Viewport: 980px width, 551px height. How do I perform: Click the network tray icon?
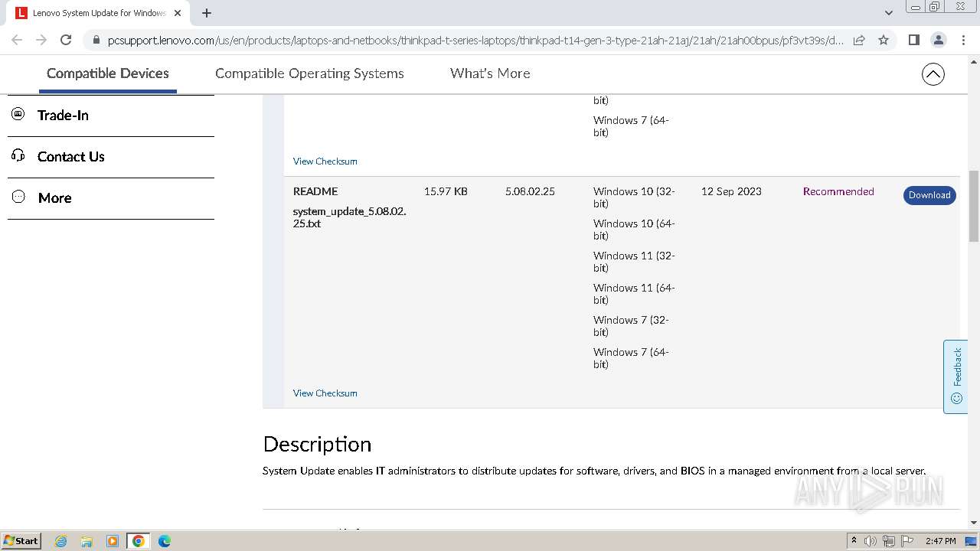(x=889, y=541)
